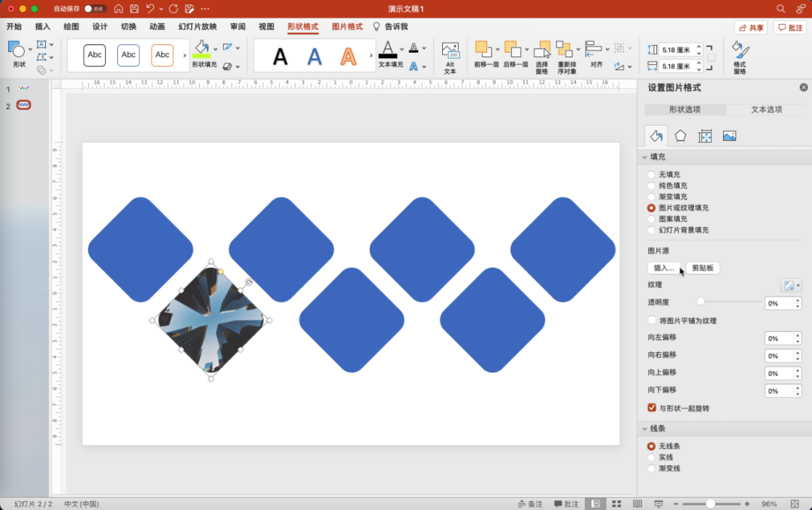Apply the orange A WordArt style
Screen dimensions: 812x510
(349, 56)
